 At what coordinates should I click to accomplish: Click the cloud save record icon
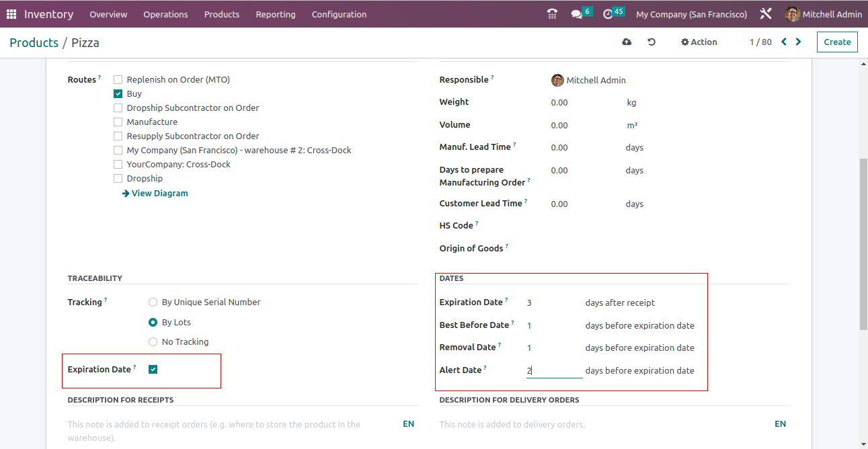[x=627, y=42]
